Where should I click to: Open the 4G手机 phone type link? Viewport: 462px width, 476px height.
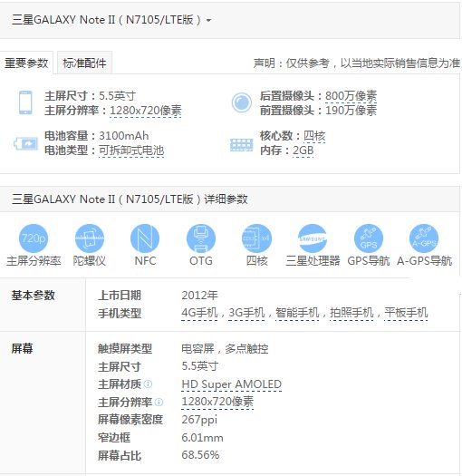(199, 313)
